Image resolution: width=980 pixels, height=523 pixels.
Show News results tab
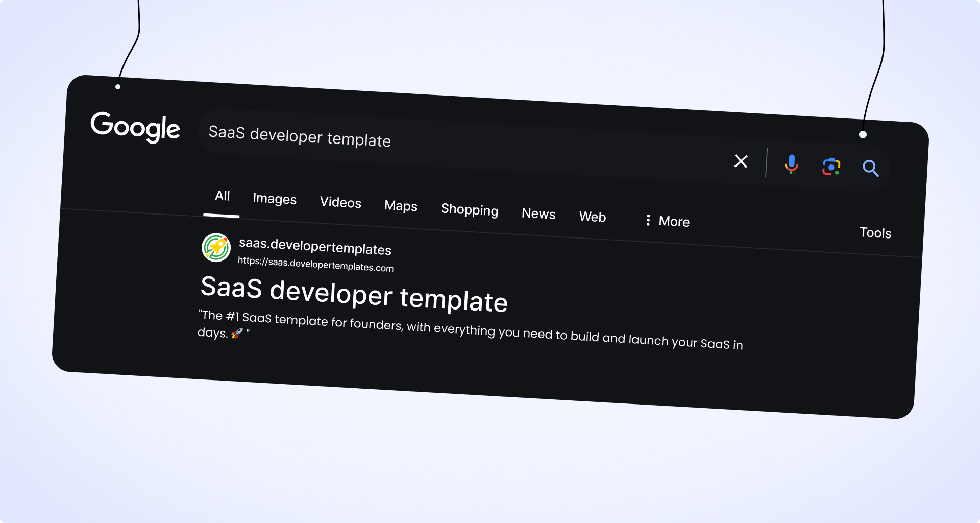pyautogui.click(x=538, y=213)
